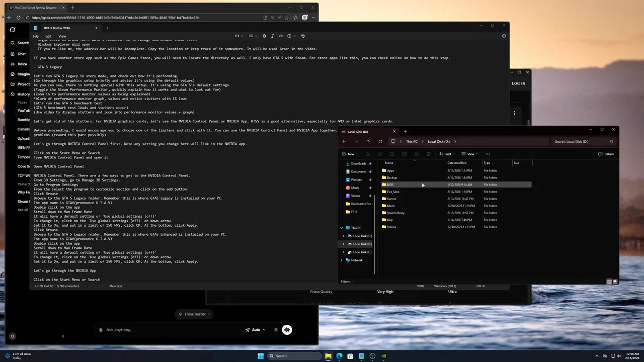Viewport: 644px width, 362px height.
Task: Attach a file with Grok paperclip icon
Action: click(x=101, y=330)
